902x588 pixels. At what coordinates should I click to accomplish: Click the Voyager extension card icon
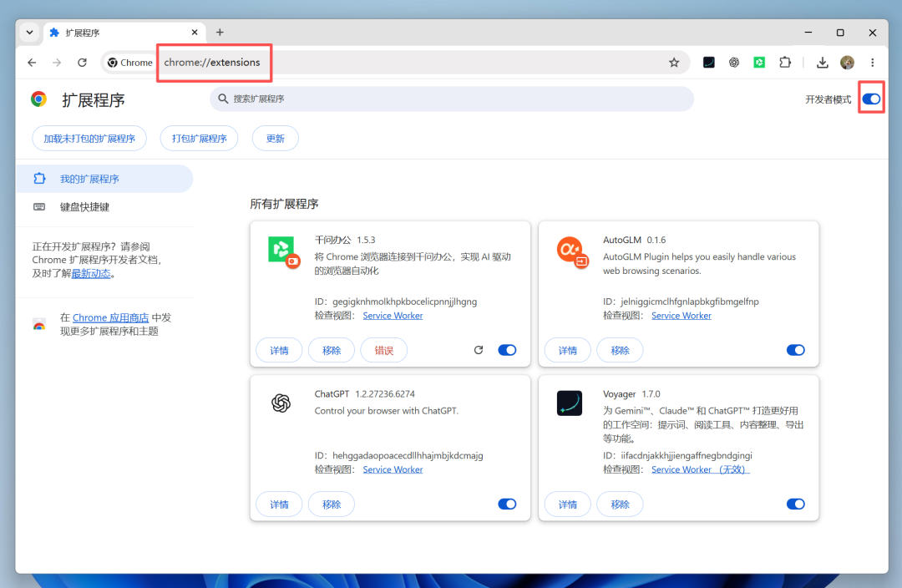[x=570, y=403]
